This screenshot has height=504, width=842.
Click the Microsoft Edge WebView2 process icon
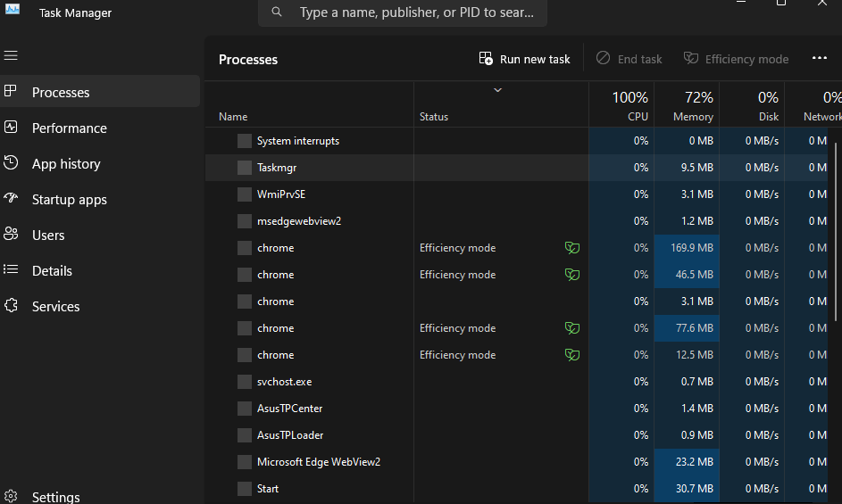[245, 462]
